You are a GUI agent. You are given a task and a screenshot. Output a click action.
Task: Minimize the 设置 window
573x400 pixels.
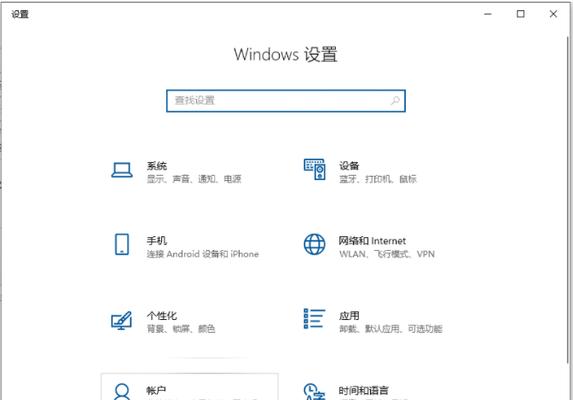[x=488, y=14]
